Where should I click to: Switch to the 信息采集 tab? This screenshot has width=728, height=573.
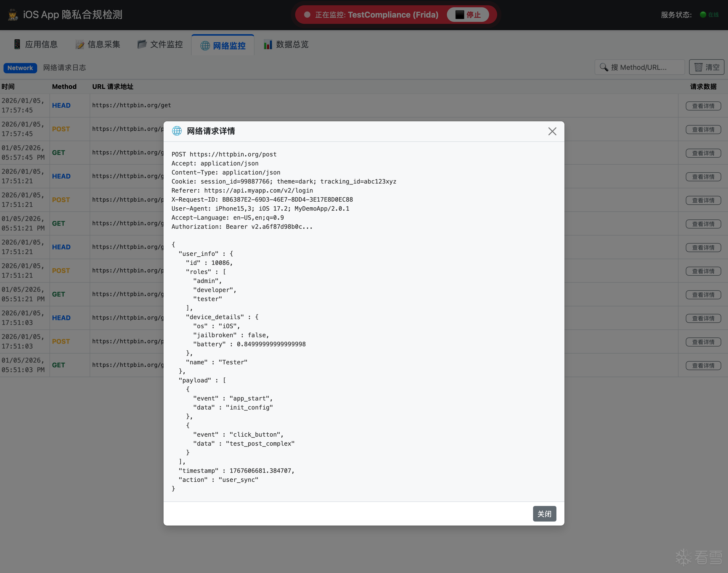(98, 44)
